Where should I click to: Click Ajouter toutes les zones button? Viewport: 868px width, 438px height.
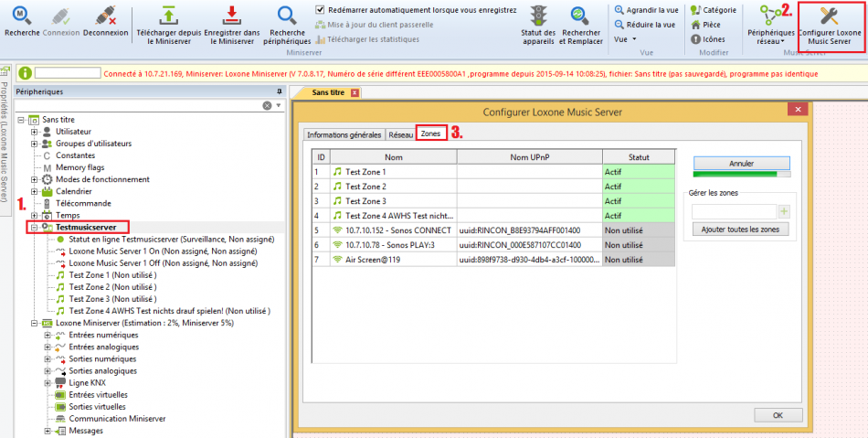739,230
